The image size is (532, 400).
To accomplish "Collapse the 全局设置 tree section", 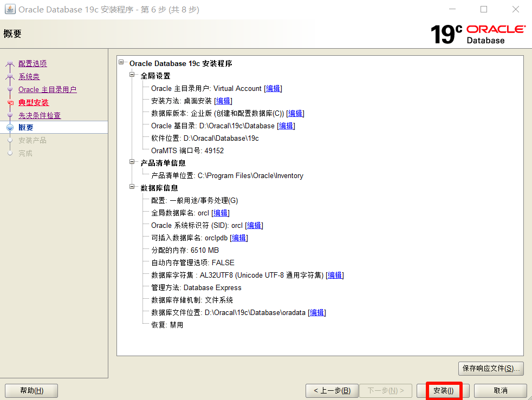I will (x=132, y=75).
